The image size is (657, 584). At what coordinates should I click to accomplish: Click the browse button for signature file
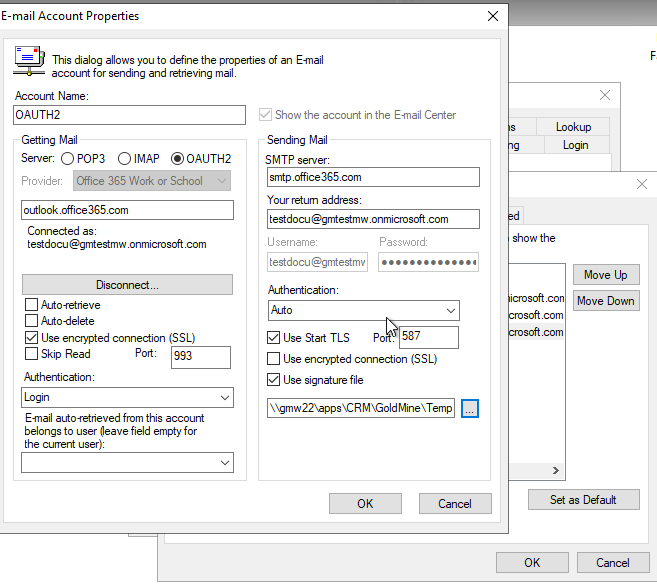point(471,408)
